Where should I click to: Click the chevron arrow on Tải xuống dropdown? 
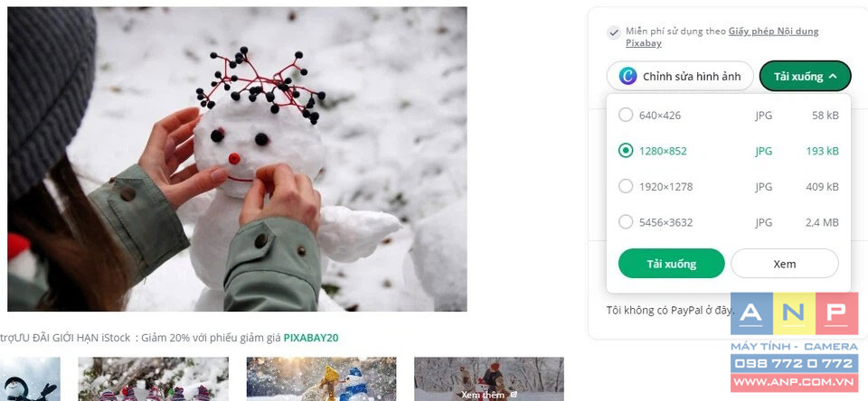tap(833, 77)
